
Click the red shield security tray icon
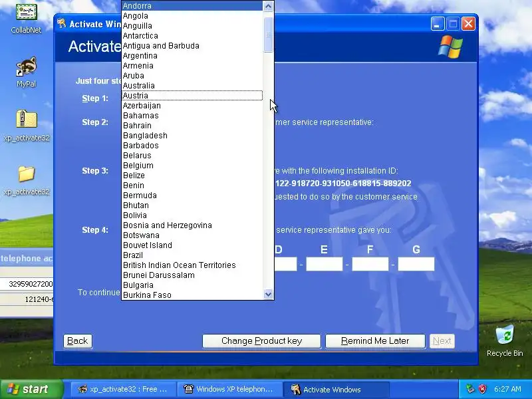click(483, 389)
